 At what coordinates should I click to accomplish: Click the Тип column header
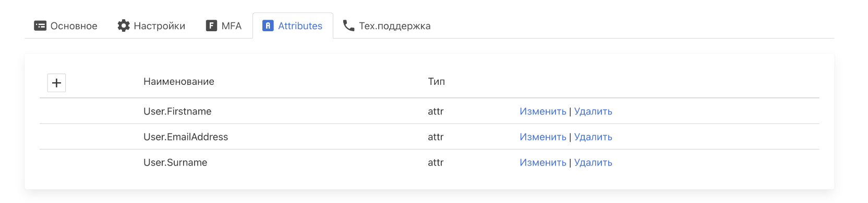click(437, 82)
